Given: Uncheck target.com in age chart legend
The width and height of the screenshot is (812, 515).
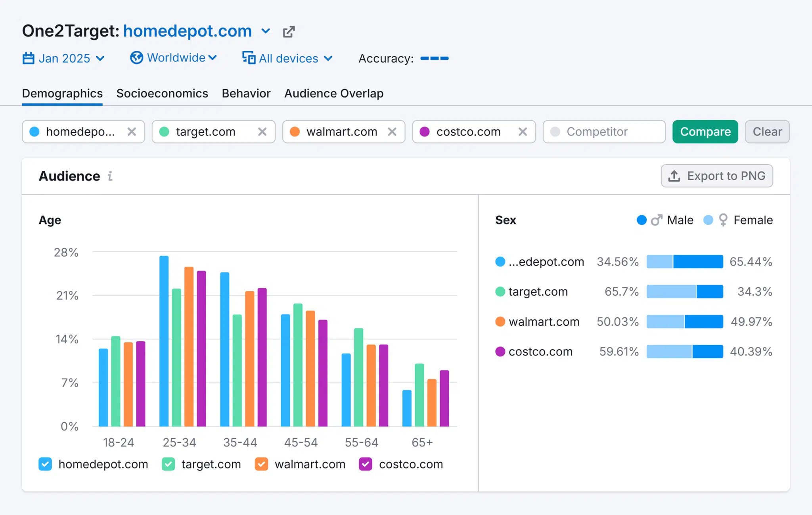Looking at the screenshot, I should click(169, 464).
